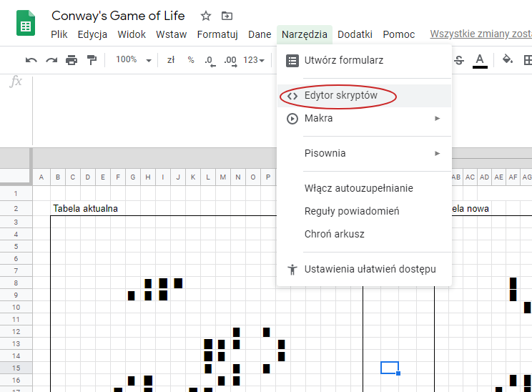Select column P header

[x=268, y=177]
